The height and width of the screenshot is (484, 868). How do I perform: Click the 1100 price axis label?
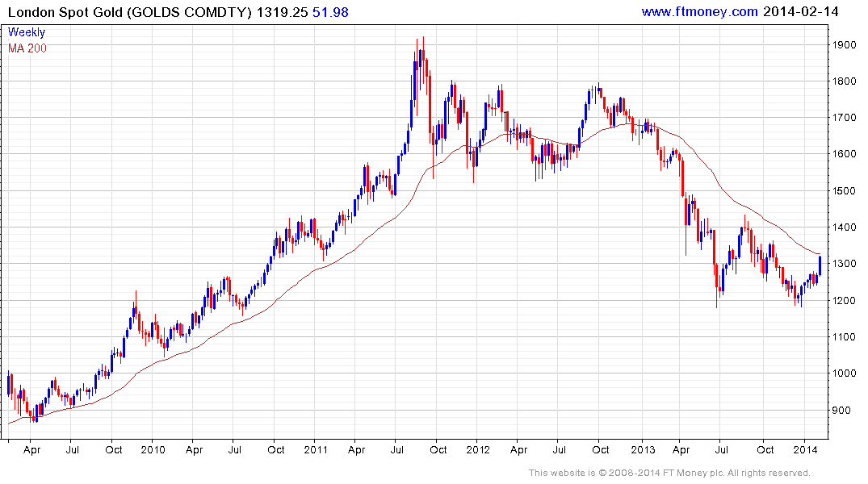[x=844, y=337]
